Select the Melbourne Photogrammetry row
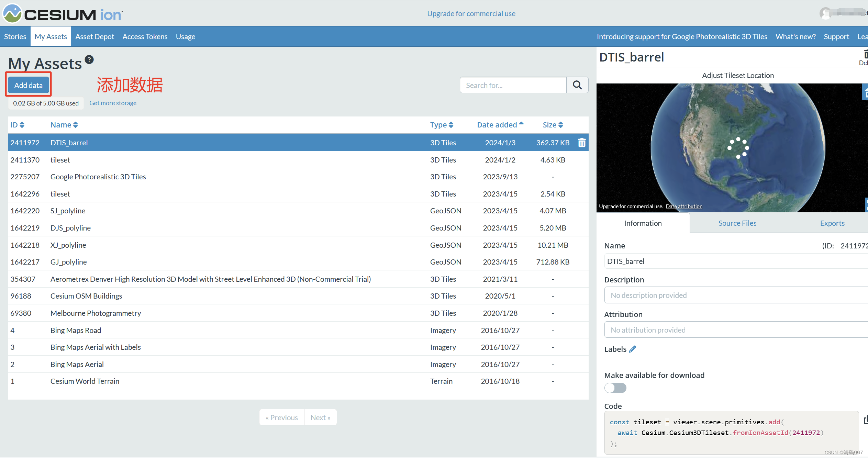This screenshot has height=458, width=868. coord(298,313)
